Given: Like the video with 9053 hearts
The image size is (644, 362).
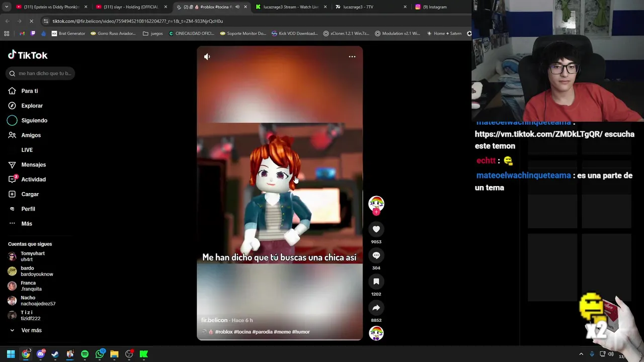Looking at the screenshot, I should 376,229.
